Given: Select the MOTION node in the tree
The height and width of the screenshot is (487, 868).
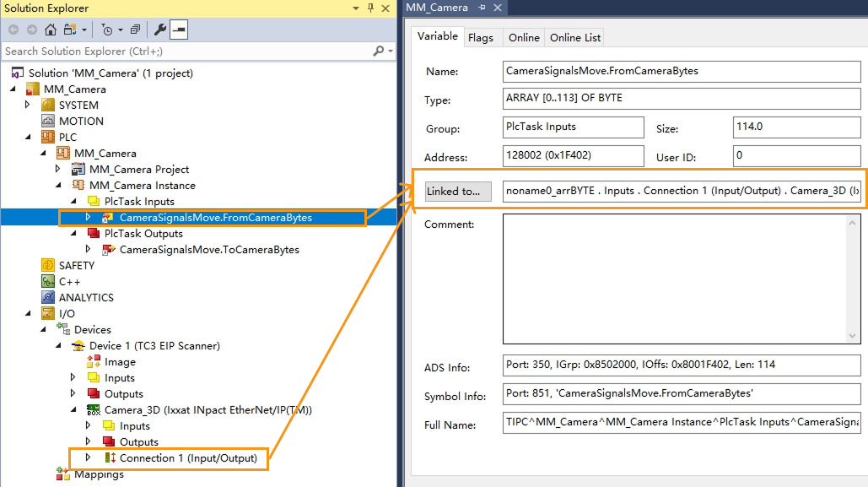Looking at the screenshot, I should [81, 121].
